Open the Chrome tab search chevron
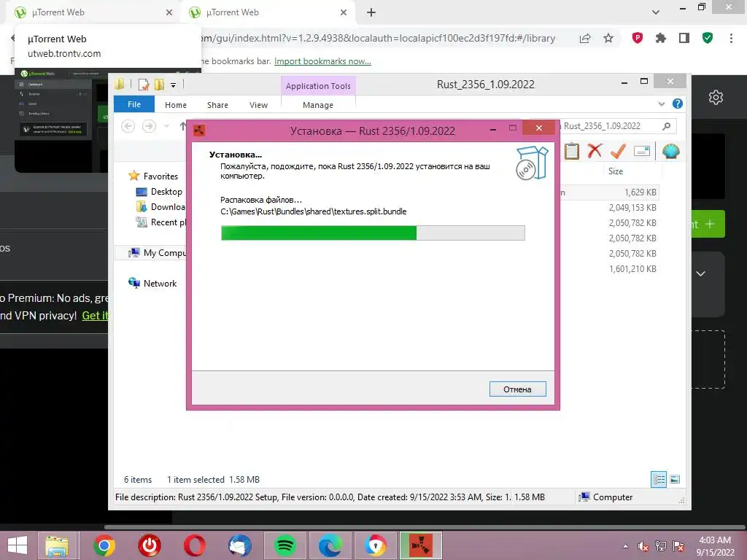The width and height of the screenshot is (747, 560). [x=656, y=12]
